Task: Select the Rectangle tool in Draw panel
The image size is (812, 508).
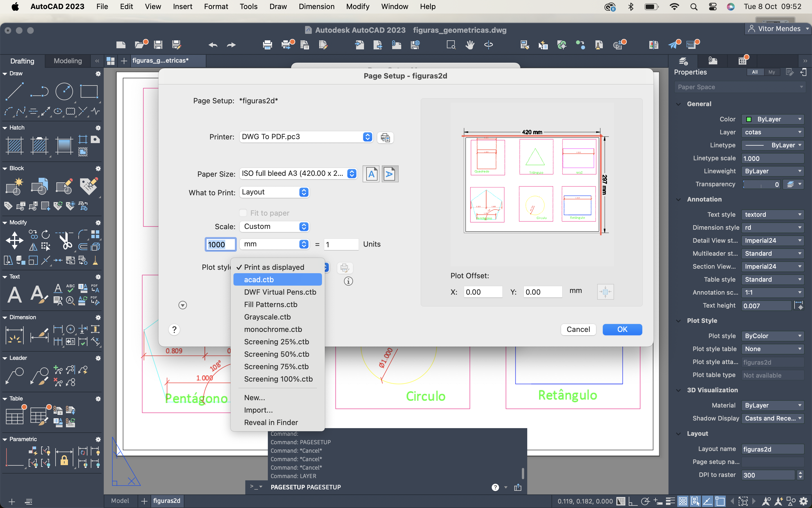Action: coord(89,91)
